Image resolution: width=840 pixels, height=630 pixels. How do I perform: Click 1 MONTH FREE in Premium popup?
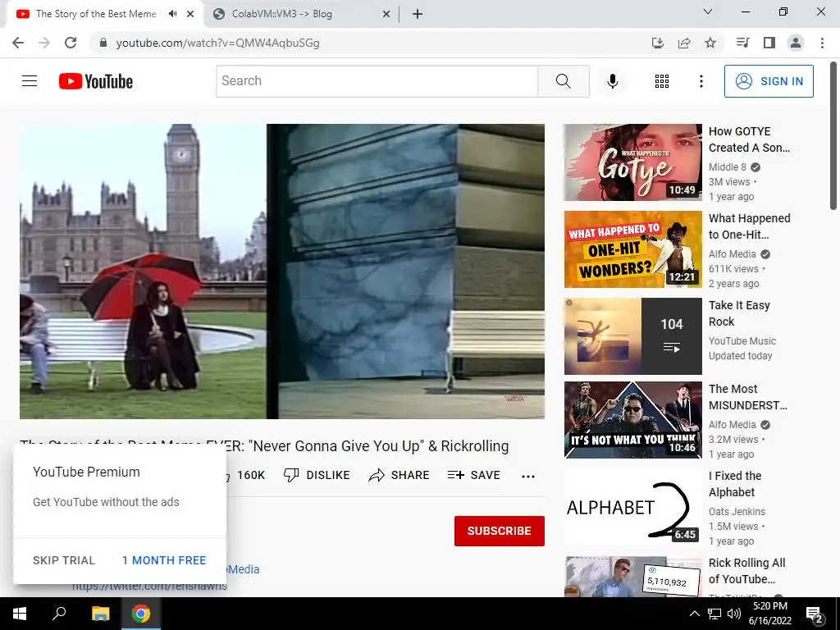[x=164, y=560]
